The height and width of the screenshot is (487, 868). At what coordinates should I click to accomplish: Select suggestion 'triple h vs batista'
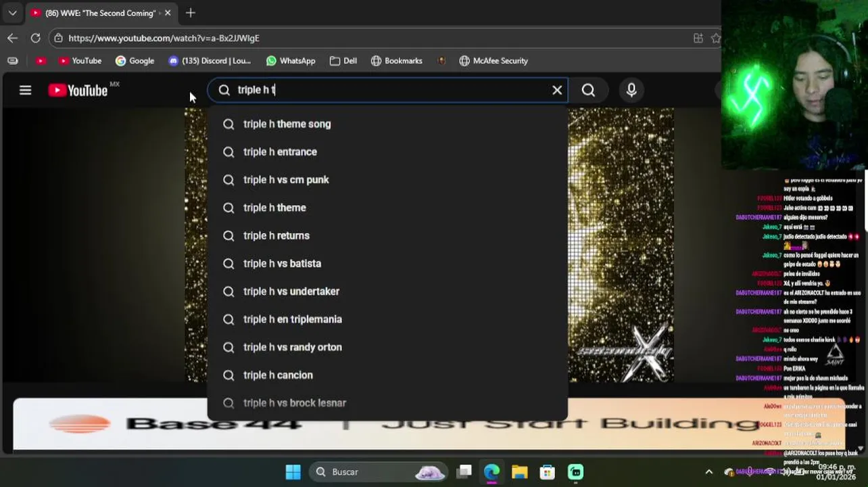387,263
